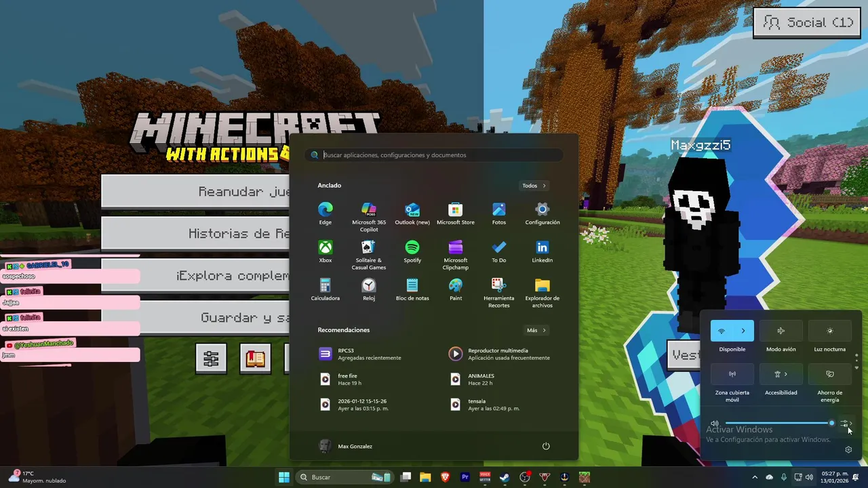Open Paint from pinned apps
Screen dimensions: 868x488
pyautogui.click(x=456, y=289)
